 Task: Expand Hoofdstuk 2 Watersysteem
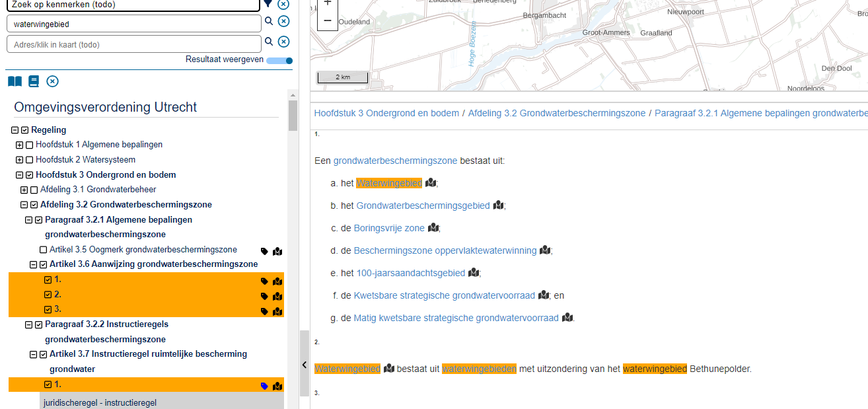[20, 160]
